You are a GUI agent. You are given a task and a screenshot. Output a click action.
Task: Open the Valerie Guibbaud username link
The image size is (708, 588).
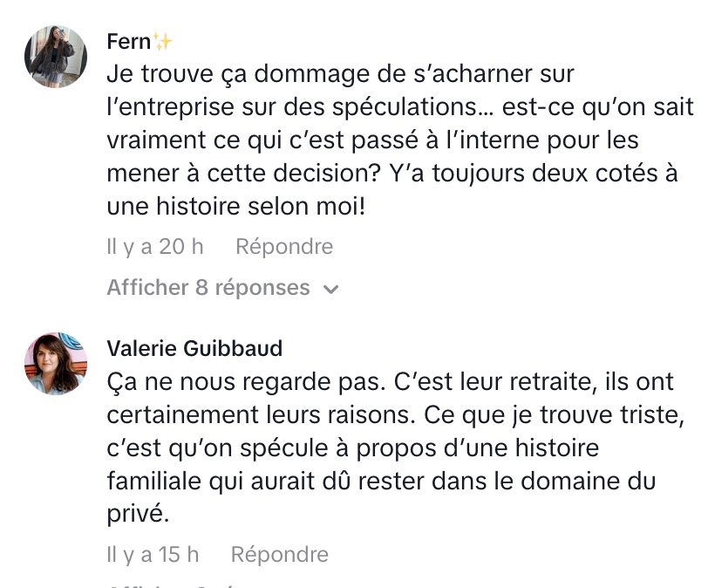(x=194, y=349)
